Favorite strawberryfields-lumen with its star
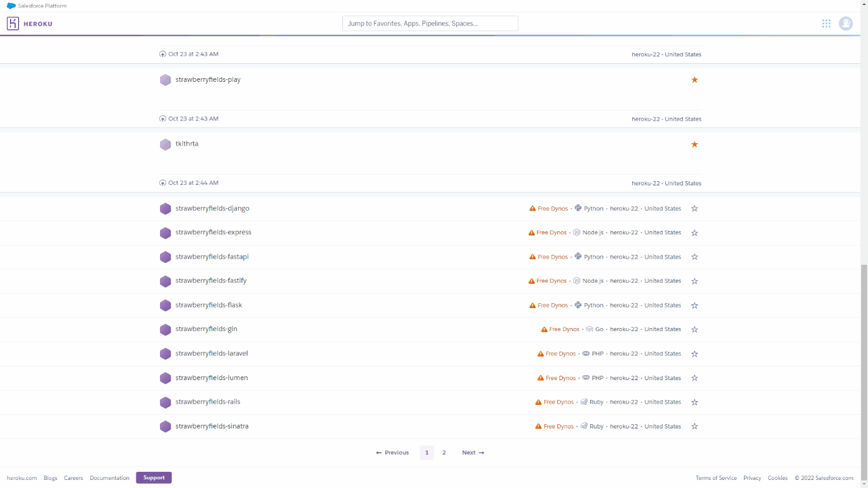This screenshot has height=488, width=868. [x=694, y=378]
